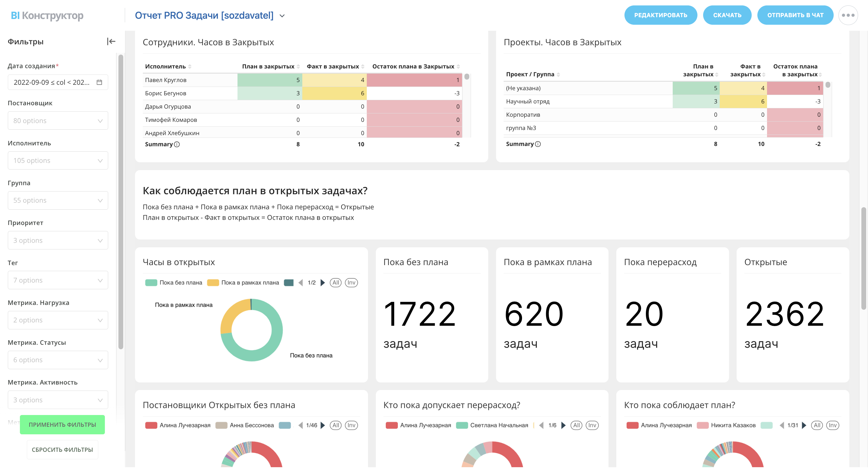Image resolution: width=868 pixels, height=469 pixels.
Task: Click the BI Конструктор logo
Action: 47,15
